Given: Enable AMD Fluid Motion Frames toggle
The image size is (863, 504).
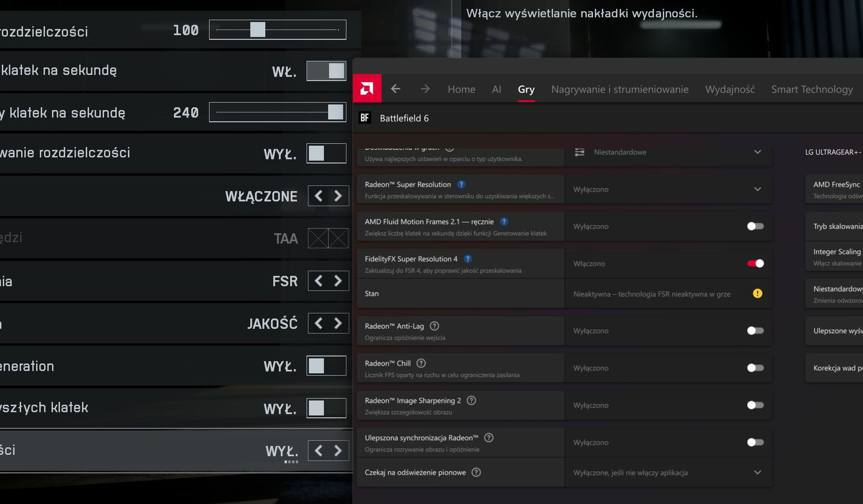Looking at the screenshot, I should coord(755,226).
